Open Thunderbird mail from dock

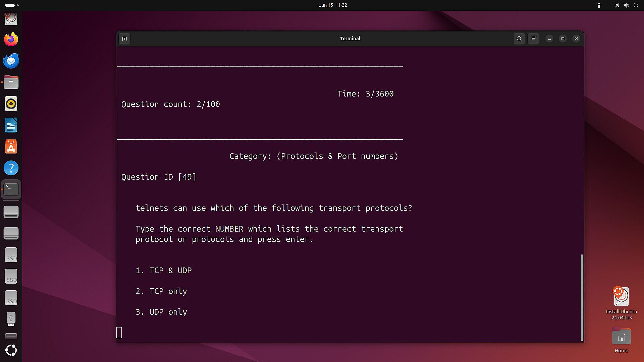[11, 61]
